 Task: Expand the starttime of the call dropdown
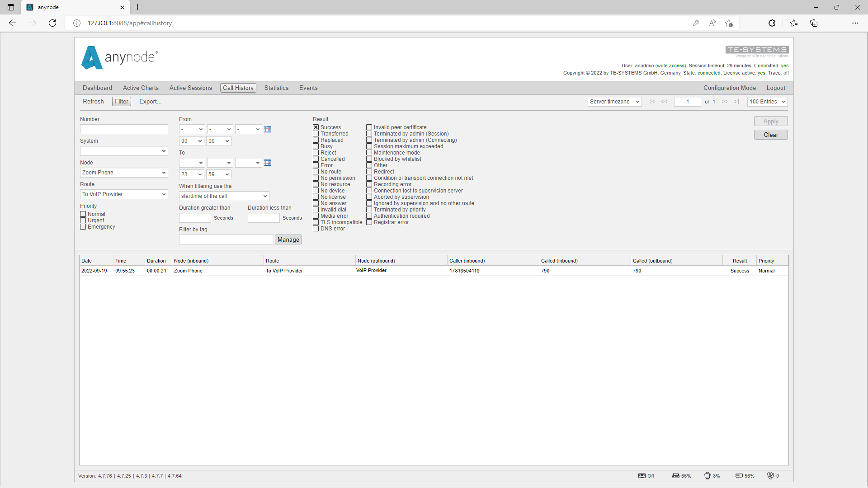[224, 196]
